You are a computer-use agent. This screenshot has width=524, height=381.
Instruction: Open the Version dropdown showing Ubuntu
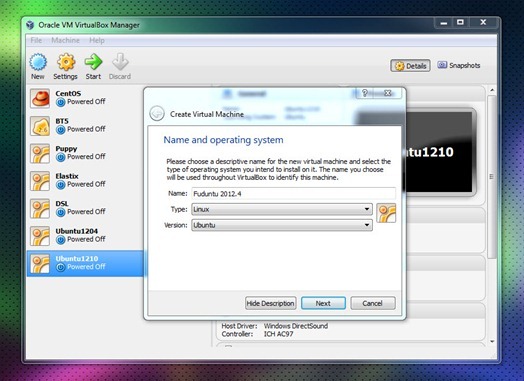click(x=282, y=225)
